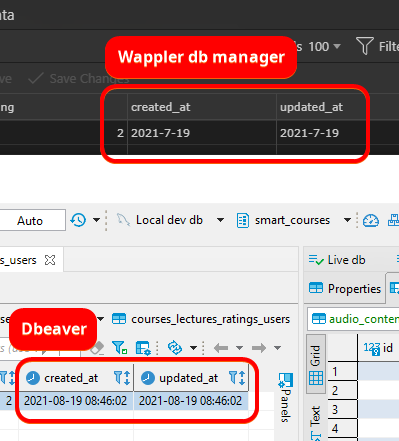Select row number 2 in Wappler grid
This screenshot has height=441, width=399.
(120, 133)
